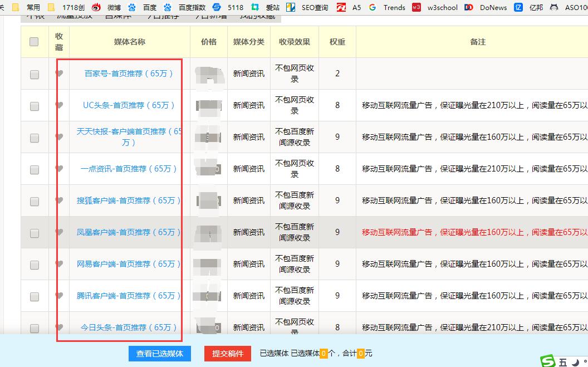Image resolution: width=588 pixels, height=367 pixels.
Task: Click the 权重 column header
Action: click(337, 42)
